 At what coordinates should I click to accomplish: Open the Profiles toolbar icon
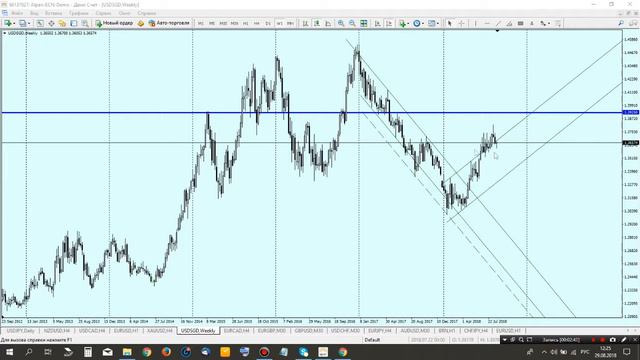click(x=22, y=23)
